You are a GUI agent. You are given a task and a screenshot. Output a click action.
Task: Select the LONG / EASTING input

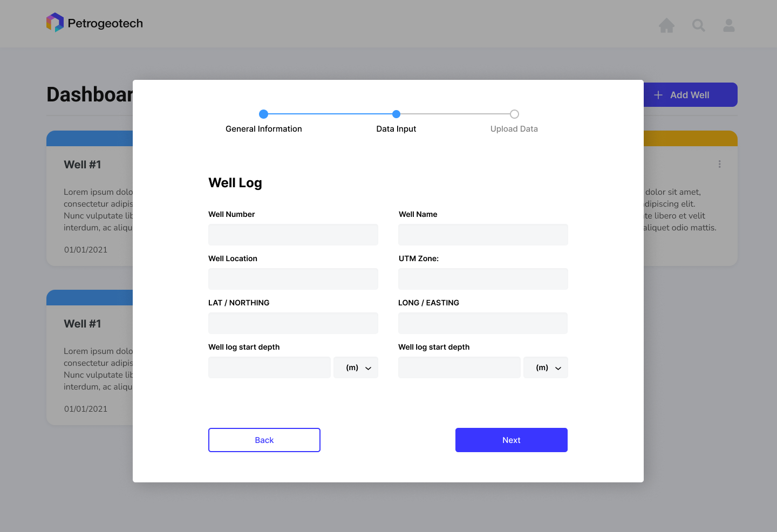tap(483, 323)
